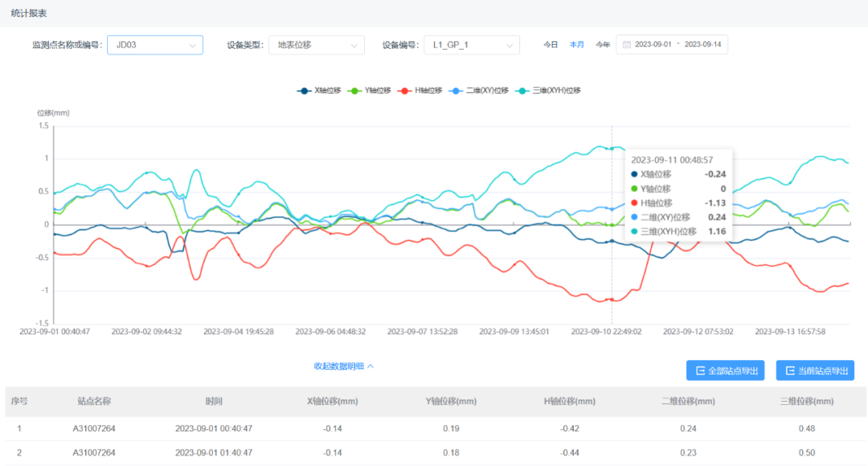Click the export icon on 全部站点导出 button
868x466 pixels.
tap(700, 370)
